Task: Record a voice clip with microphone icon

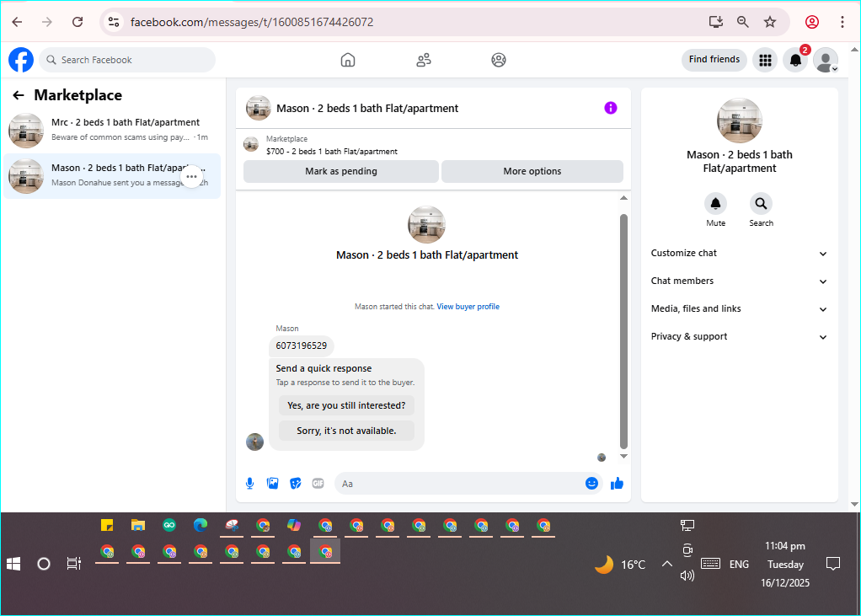Action: (250, 484)
